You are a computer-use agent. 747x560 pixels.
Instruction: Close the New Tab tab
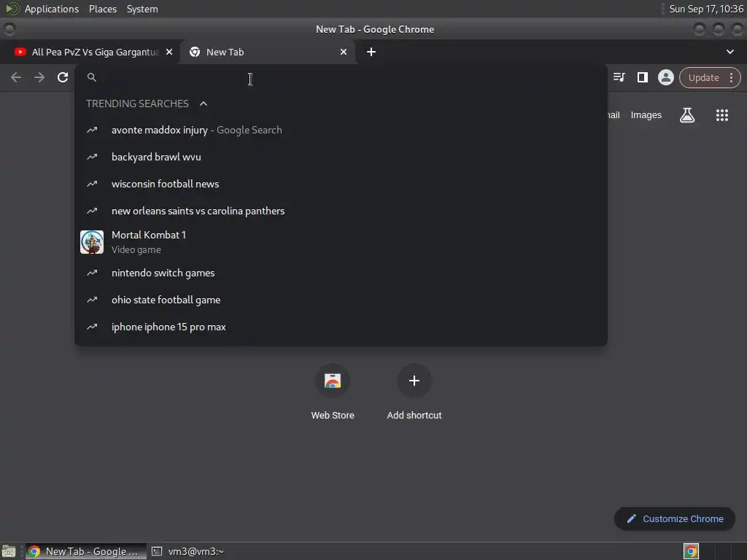pyautogui.click(x=344, y=52)
